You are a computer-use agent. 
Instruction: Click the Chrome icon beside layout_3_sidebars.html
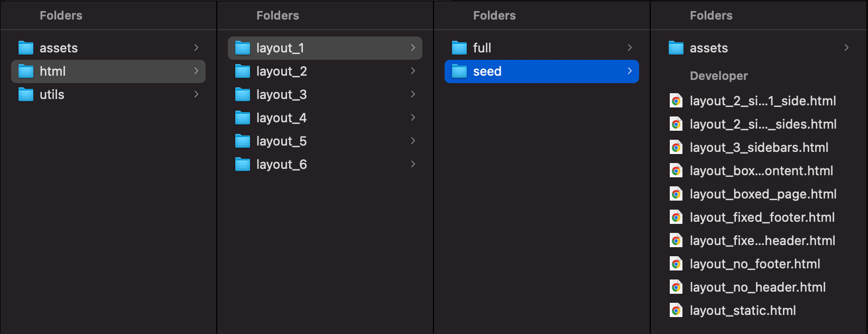coord(676,148)
